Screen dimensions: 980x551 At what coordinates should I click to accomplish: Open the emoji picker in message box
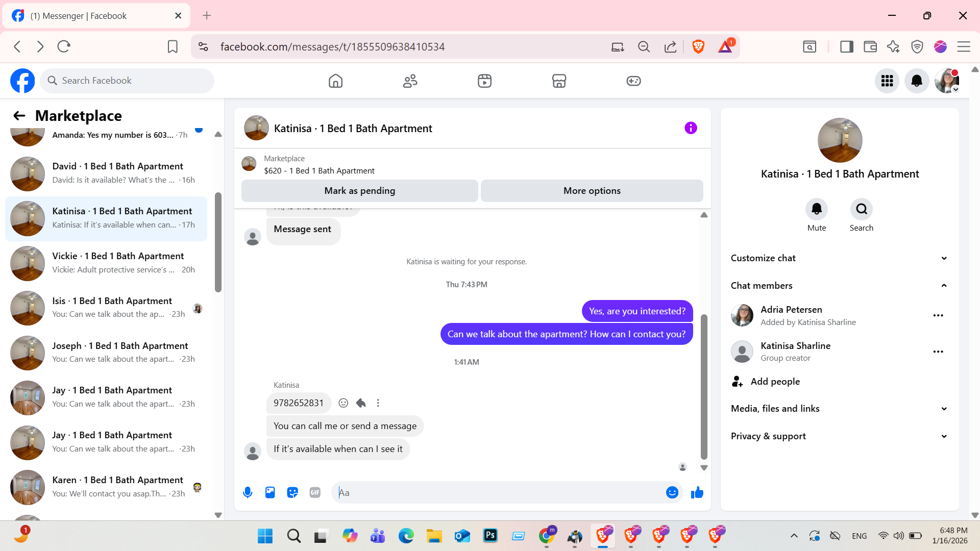click(672, 492)
